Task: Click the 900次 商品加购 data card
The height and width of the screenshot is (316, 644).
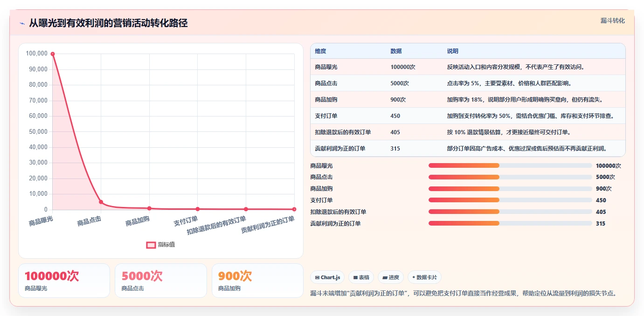Action: pos(257,281)
